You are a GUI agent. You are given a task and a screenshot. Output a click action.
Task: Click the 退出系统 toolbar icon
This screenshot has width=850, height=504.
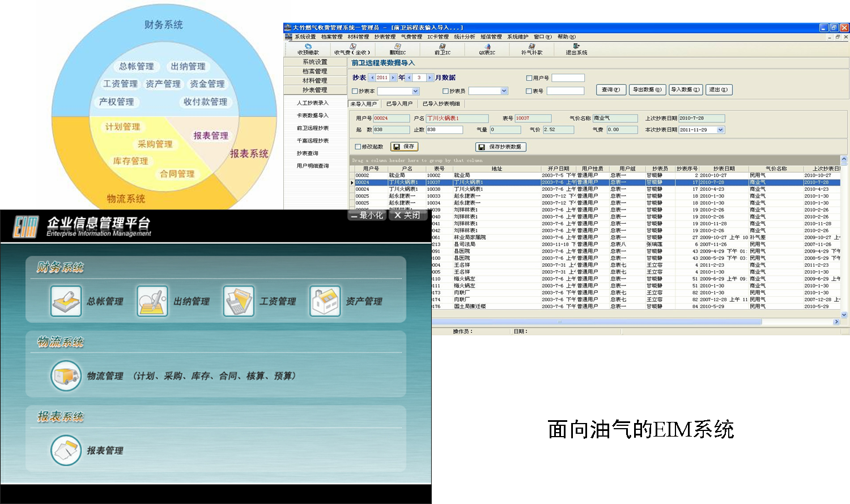(576, 48)
